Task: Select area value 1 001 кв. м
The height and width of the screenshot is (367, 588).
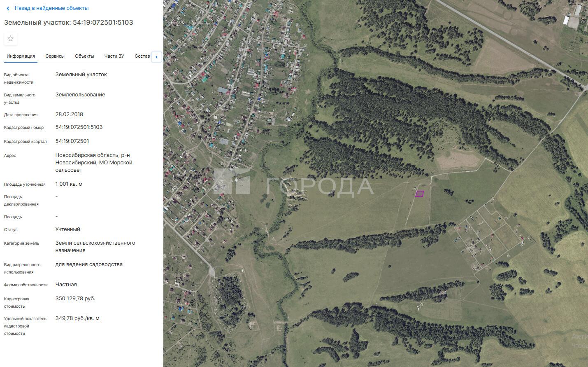Action: (69, 184)
